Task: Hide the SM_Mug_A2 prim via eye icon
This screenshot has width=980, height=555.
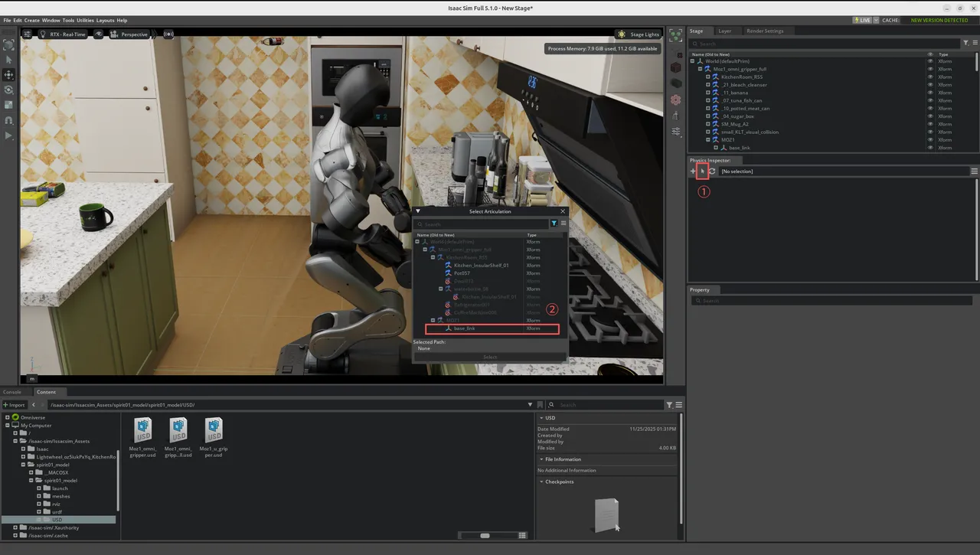Action: (930, 124)
